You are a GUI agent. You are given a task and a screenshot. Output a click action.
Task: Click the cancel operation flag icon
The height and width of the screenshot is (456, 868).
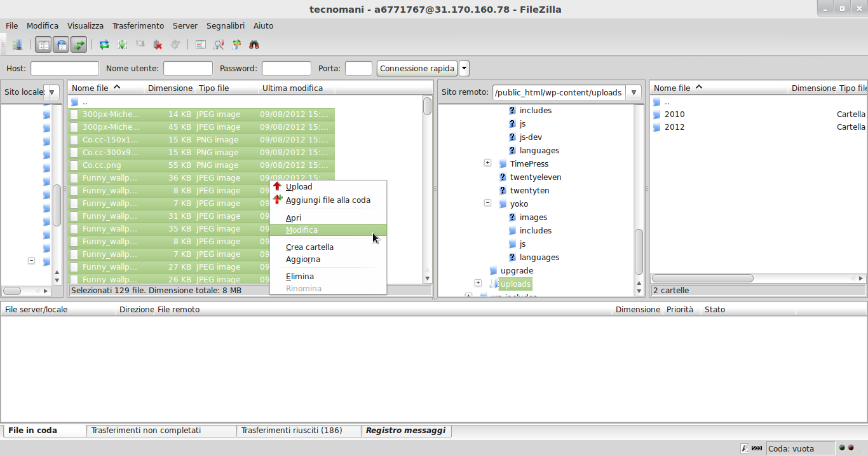point(140,45)
